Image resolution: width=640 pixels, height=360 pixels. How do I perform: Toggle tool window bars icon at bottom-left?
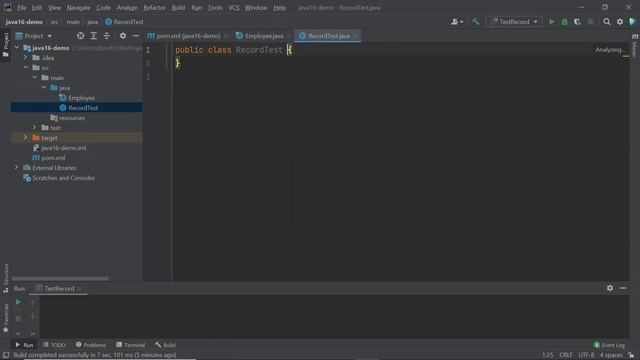point(6,355)
